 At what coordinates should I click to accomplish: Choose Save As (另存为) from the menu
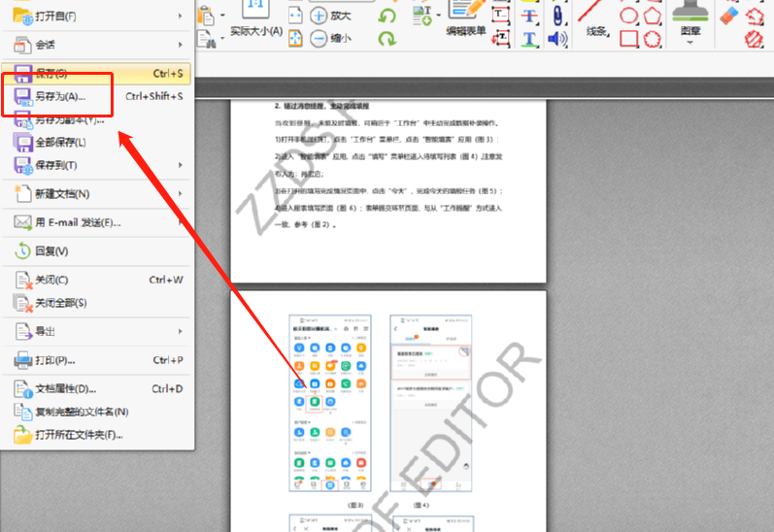[x=58, y=96]
